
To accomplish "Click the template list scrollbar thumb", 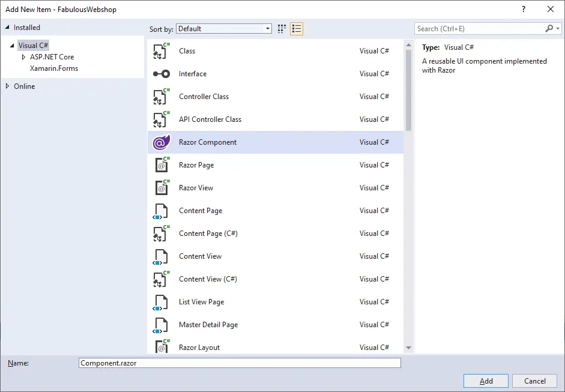I will pos(408,90).
